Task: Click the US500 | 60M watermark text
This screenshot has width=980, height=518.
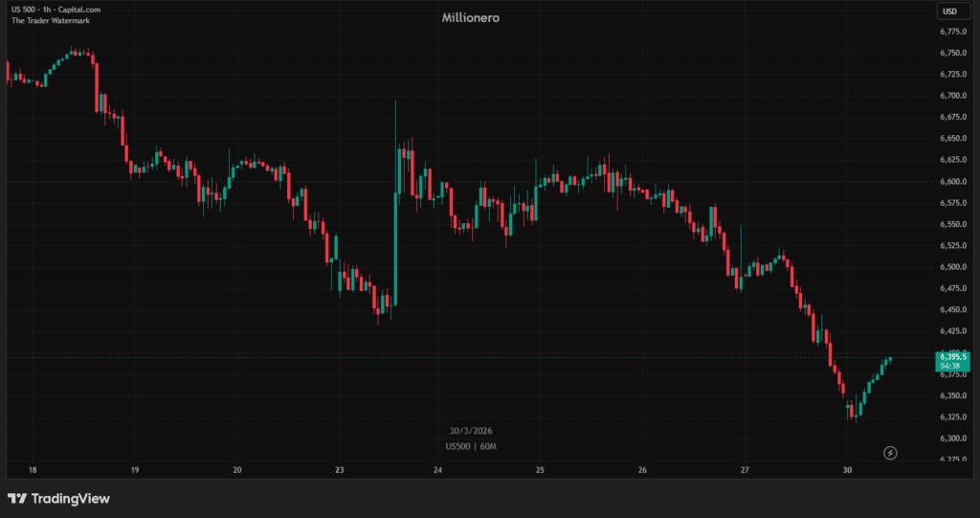Action: 470,445
